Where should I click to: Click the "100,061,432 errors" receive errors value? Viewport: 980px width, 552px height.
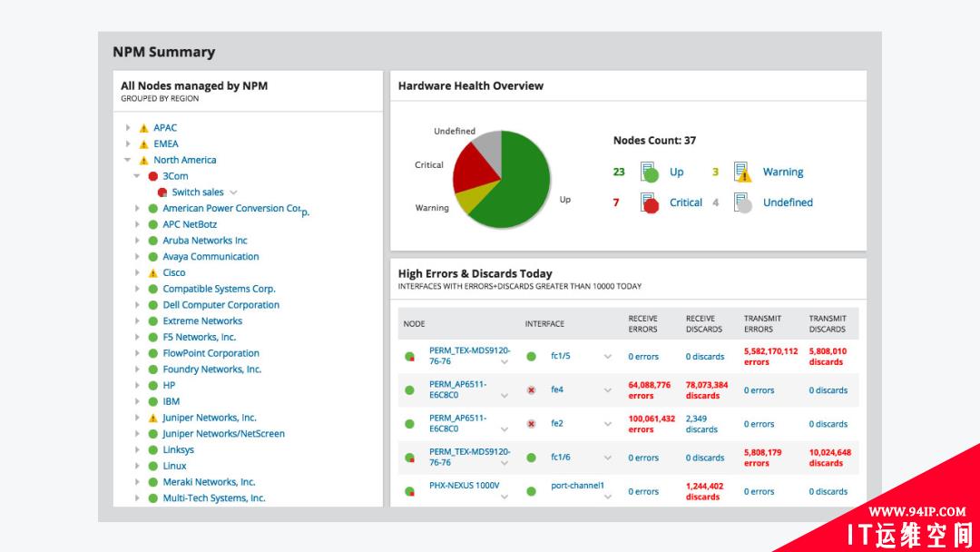tap(652, 425)
